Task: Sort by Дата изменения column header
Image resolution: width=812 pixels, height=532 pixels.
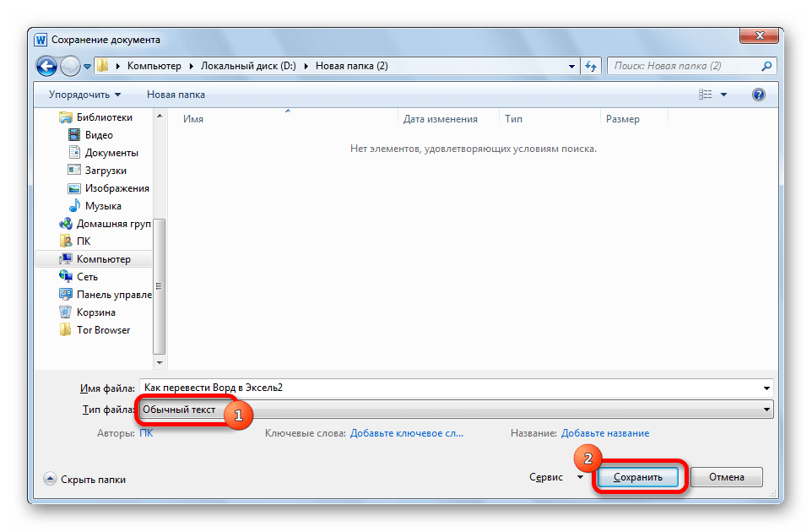Action: [x=440, y=119]
